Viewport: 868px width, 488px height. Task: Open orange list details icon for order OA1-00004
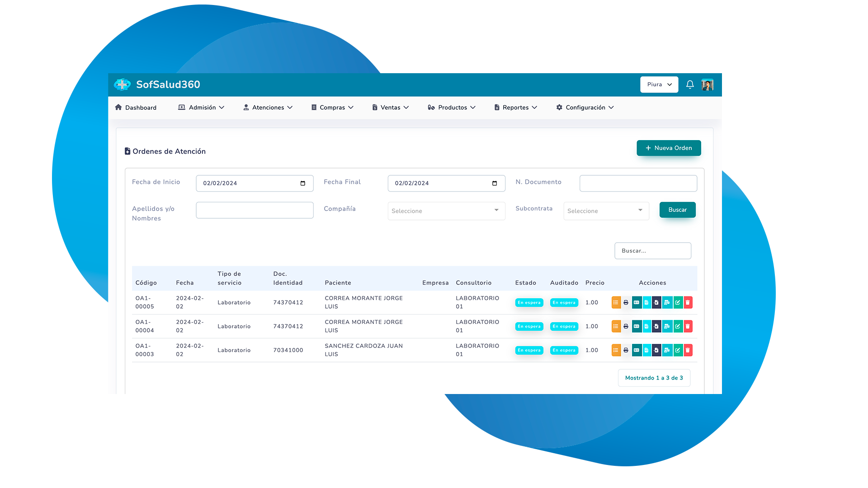[616, 326]
